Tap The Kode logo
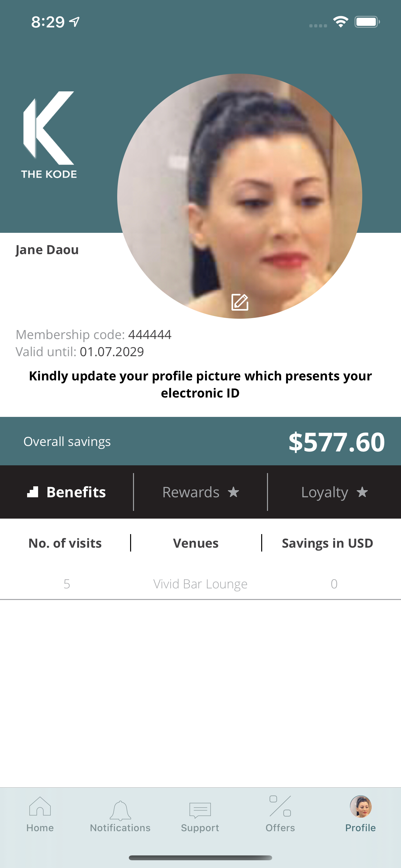The width and height of the screenshot is (401, 868). pyautogui.click(x=49, y=135)
